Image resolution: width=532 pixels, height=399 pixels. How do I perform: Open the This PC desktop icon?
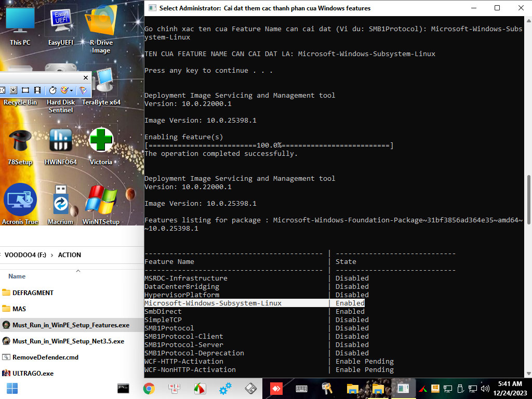[x=20, y=26]
